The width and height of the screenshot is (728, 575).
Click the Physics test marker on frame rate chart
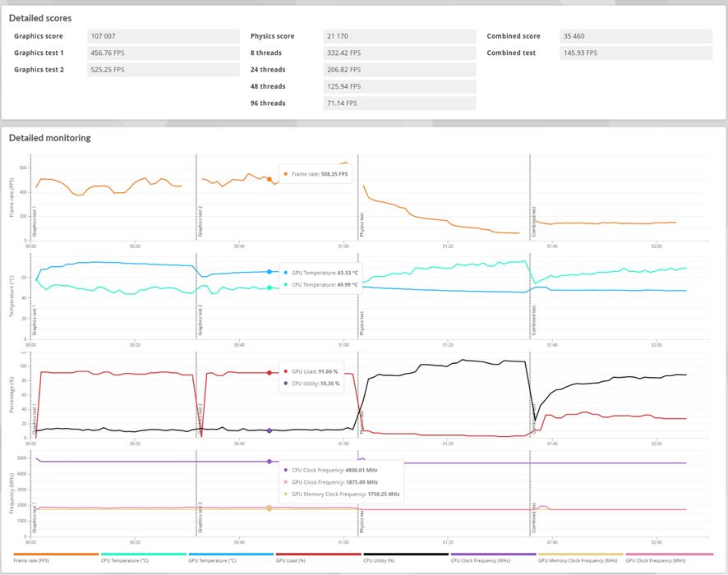pos(362,225)
